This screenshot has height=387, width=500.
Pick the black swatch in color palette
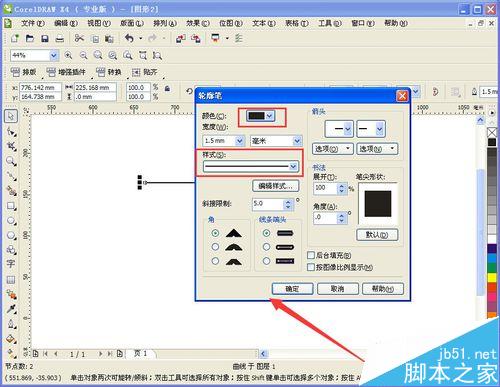coord(492,142)
